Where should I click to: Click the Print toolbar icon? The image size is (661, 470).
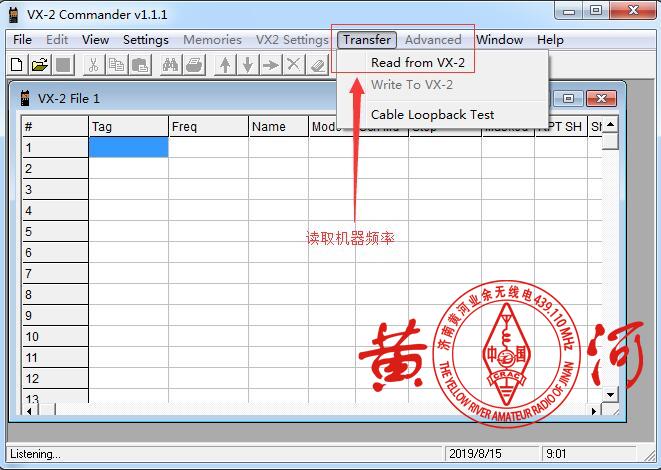point(194,65)
